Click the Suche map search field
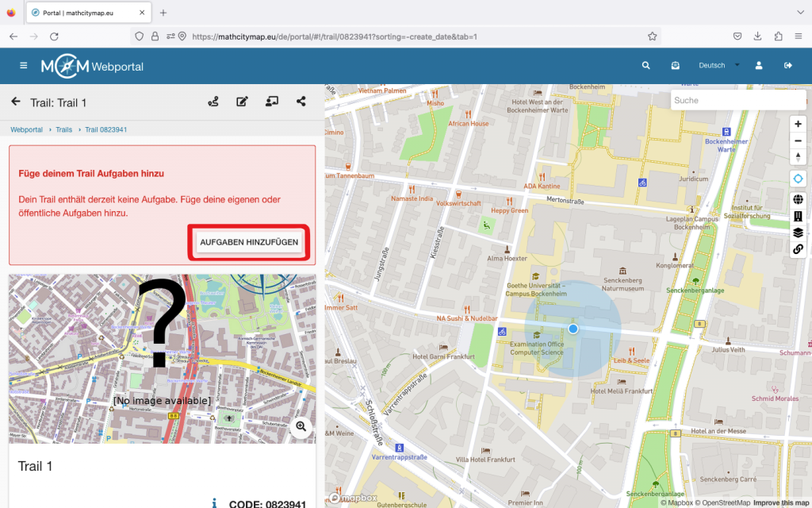Screen dimensions: 812x508 [737, 101]
